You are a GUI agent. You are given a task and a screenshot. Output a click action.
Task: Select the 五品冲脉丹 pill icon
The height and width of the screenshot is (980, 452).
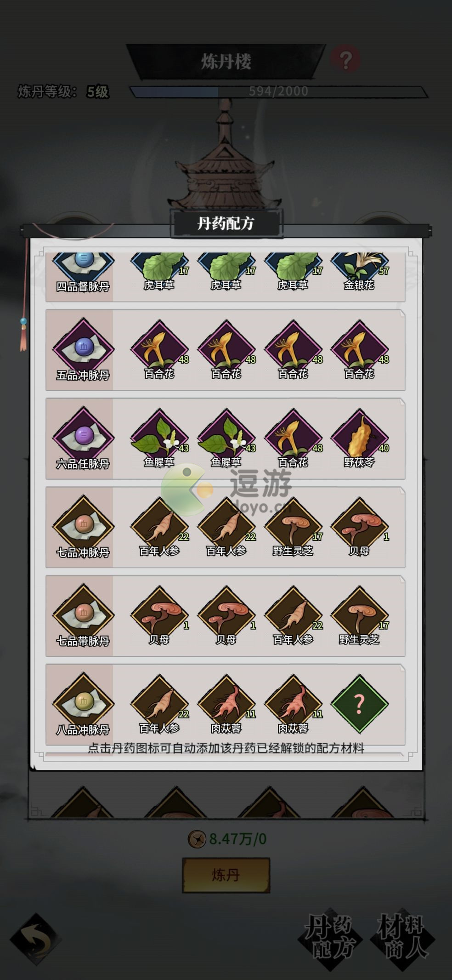click(x=83, y=348)
